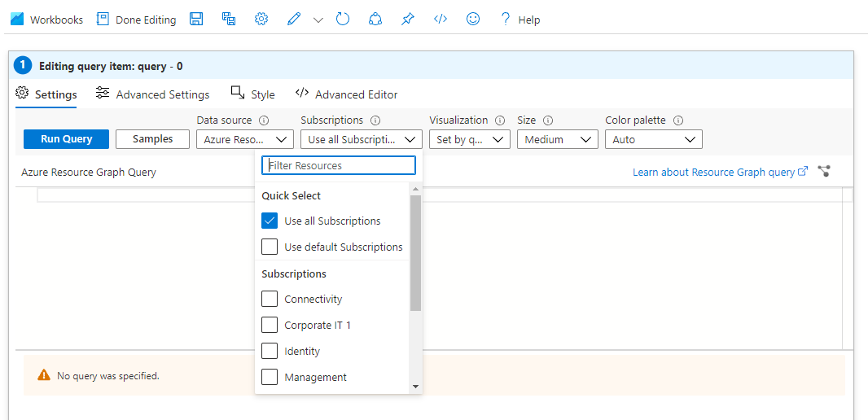Click the Filter Resources search field
The image size is (868, 420).
[339, 165]
